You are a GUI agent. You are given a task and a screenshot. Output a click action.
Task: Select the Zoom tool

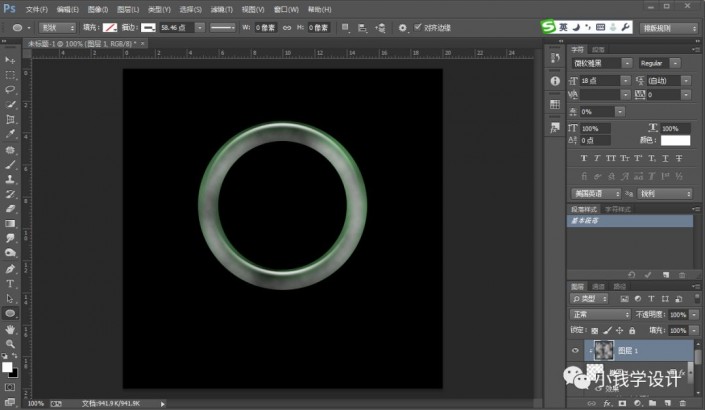pyautogui.click(x=10, y=342)
